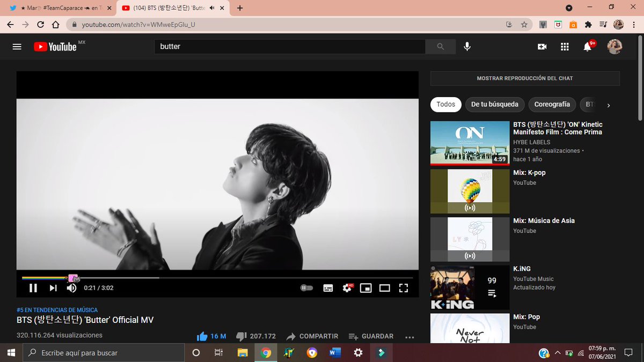Show hidden system tray icons

coord(558,353)
